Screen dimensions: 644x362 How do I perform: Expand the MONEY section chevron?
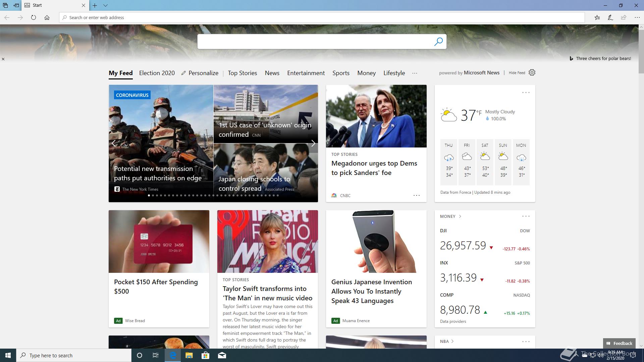coord(460,217)
